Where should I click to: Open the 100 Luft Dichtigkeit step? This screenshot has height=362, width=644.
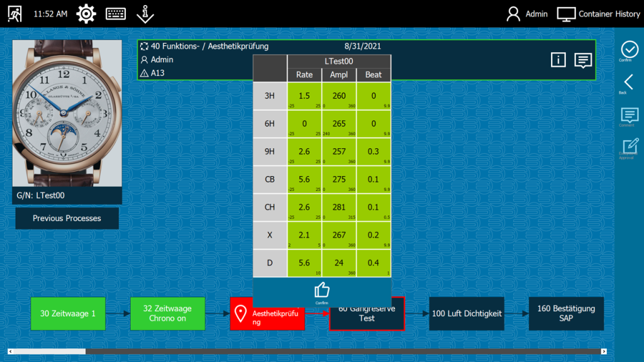(467, 314)
